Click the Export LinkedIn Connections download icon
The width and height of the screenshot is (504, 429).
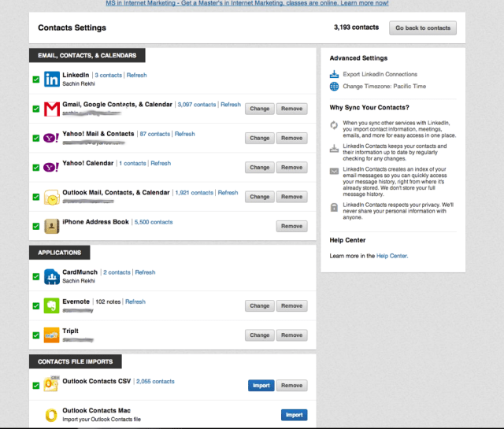click(x=334, y=74)
